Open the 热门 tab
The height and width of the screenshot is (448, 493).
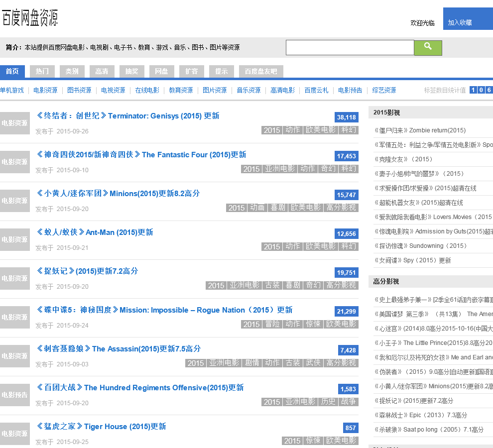click(42, 71)
